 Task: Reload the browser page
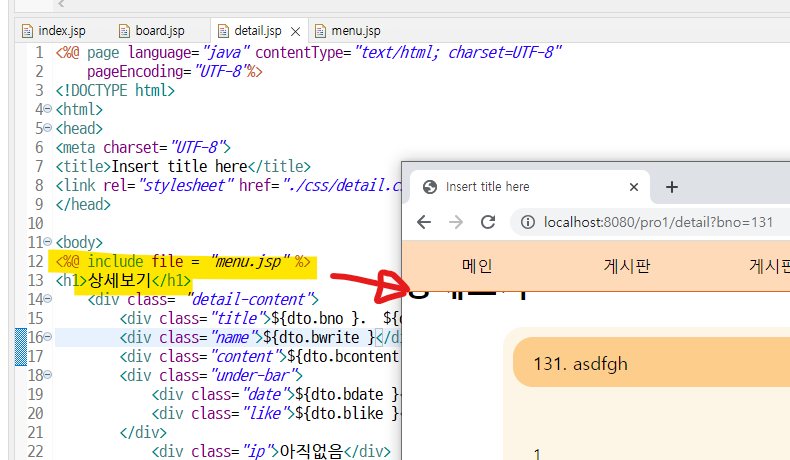tap(488, 222)
